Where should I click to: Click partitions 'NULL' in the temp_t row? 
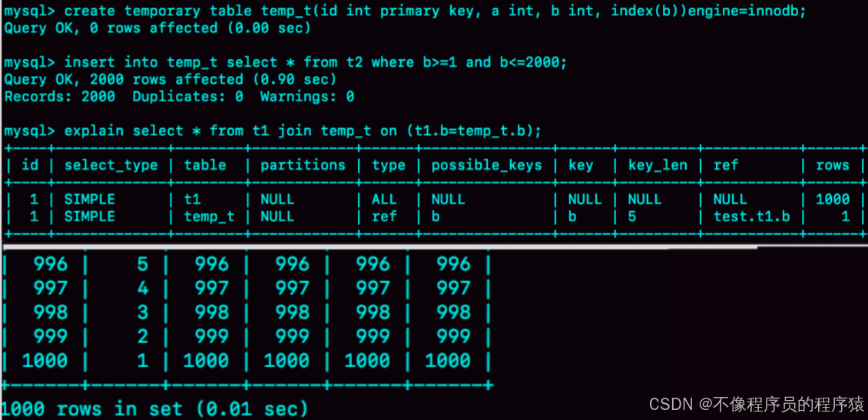pos(277,217)
